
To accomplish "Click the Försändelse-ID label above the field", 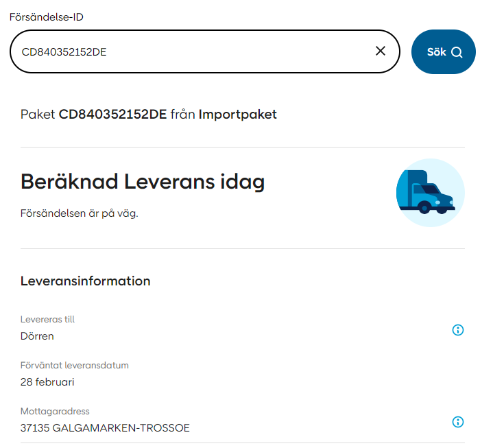I will coord(46,17).
